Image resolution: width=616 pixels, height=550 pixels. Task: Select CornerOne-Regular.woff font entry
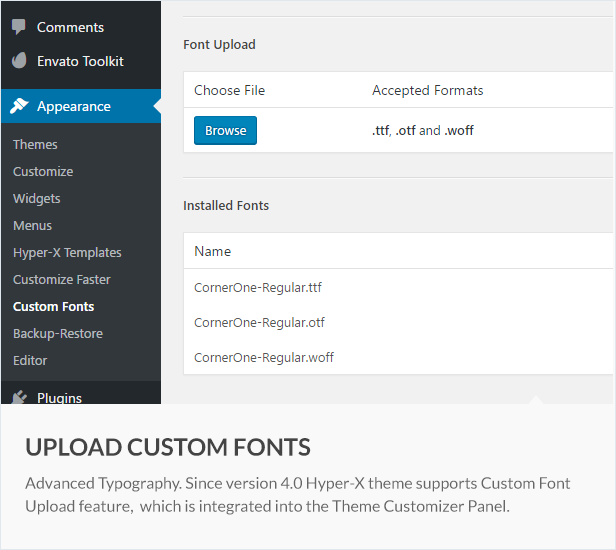tap(262, 357)
